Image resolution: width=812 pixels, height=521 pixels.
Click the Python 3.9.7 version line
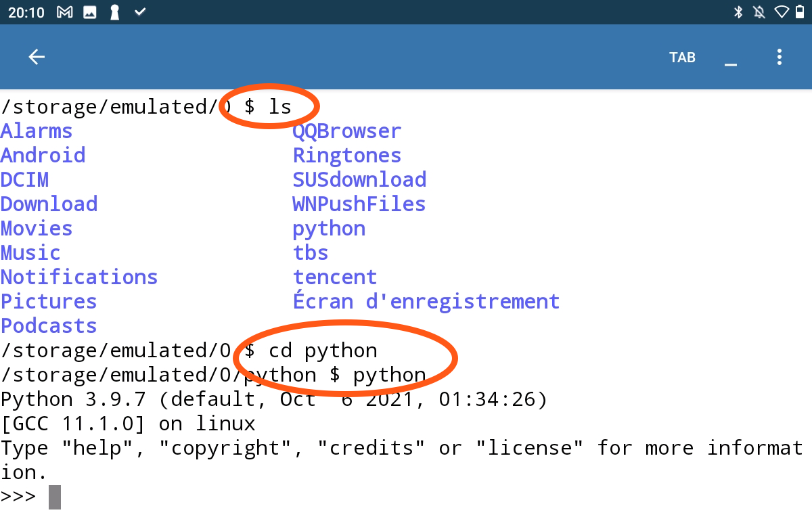[273, 399]
